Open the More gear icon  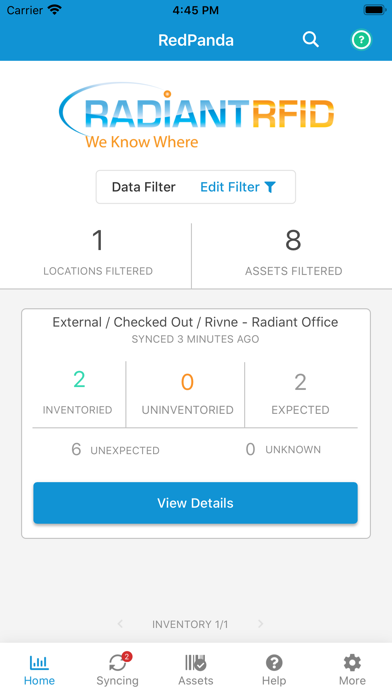click(x=352, y=663)
